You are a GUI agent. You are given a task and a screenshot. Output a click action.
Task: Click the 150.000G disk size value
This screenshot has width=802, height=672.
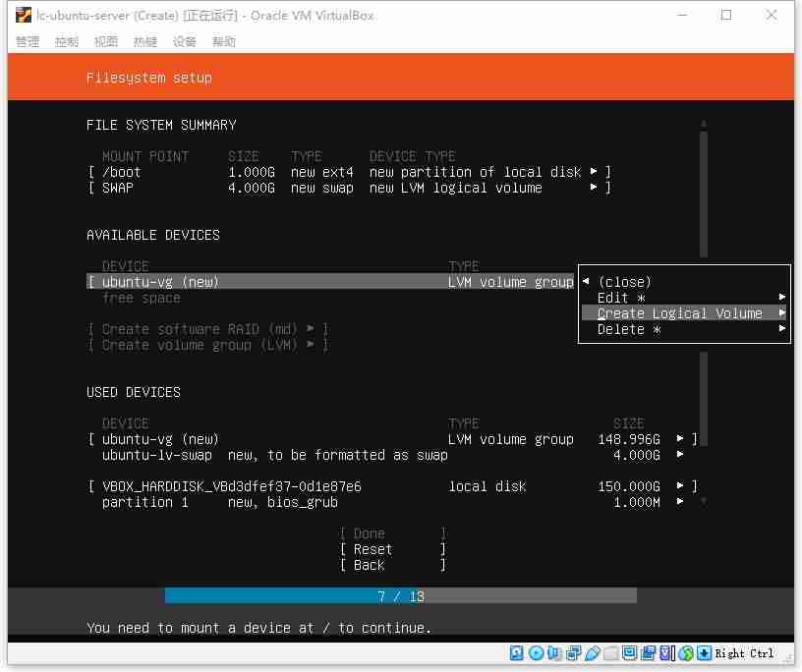tap(629, 486)
